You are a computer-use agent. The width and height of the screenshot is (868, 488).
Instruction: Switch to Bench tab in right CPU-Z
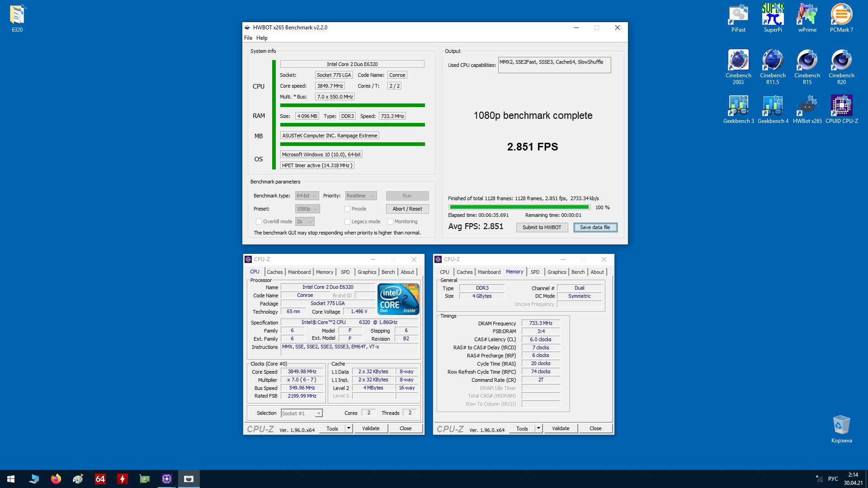click(578, 272)
